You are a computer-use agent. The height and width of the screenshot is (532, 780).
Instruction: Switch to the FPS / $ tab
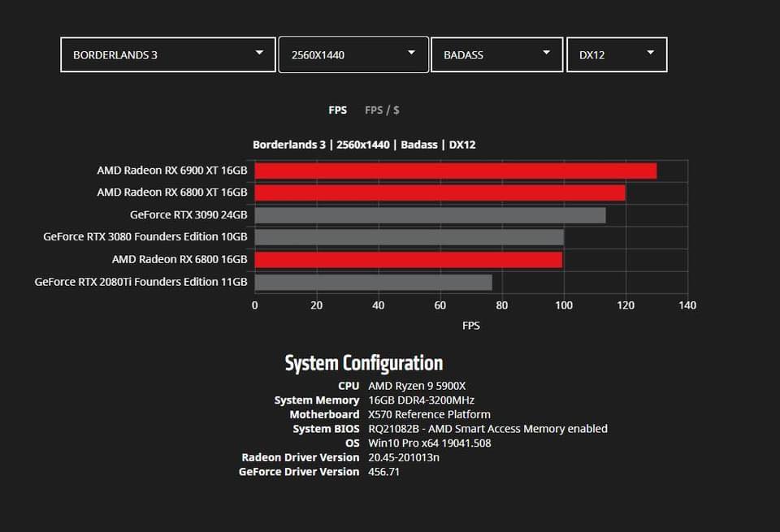[x=382, y=110]
